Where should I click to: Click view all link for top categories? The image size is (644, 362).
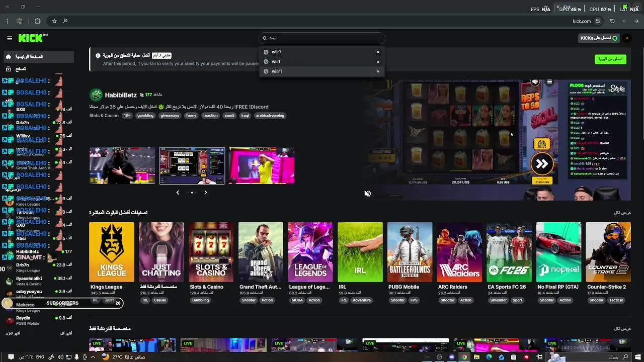coord(622,213)
